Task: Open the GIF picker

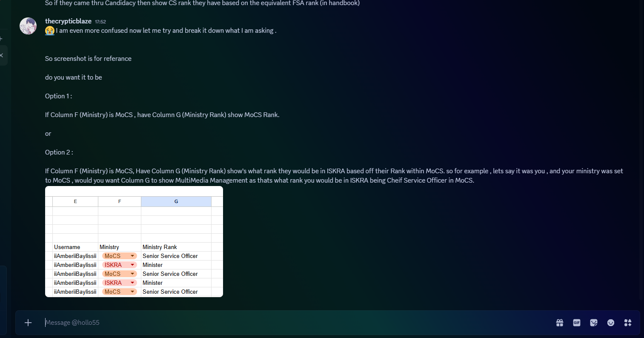Action: pyautogui.click(x=577, y=323)
